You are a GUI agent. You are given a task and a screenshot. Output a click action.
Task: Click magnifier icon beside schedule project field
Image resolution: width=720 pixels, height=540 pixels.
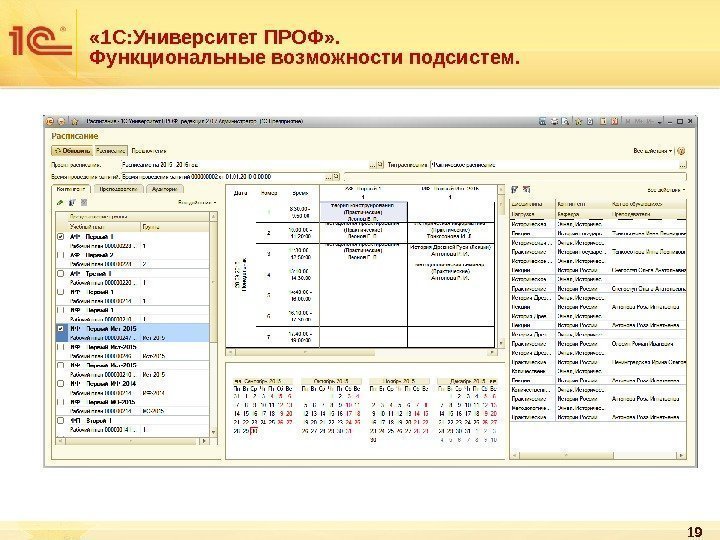click(380, 164)
